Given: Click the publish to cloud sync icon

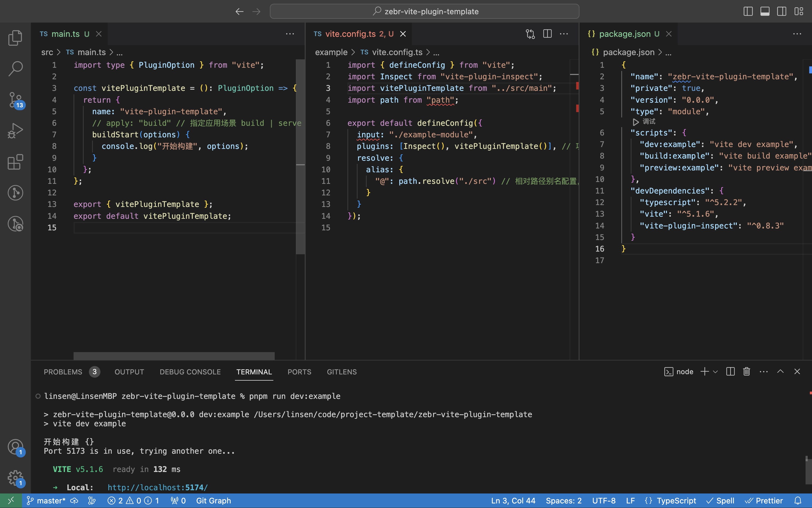Looking at the screenshot, I should pyautogui.click(x=74, y=500).
